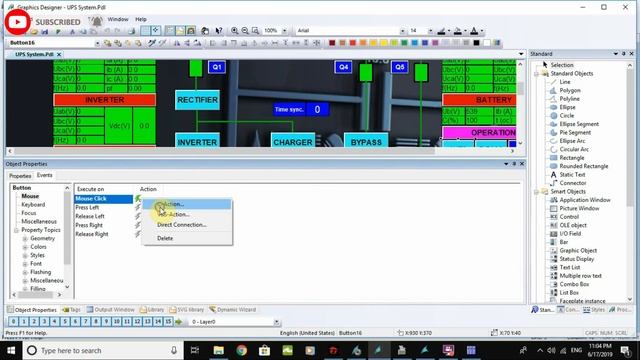
Task: Click the zoom in magnifier icon
Action: [x=235, y=31]
